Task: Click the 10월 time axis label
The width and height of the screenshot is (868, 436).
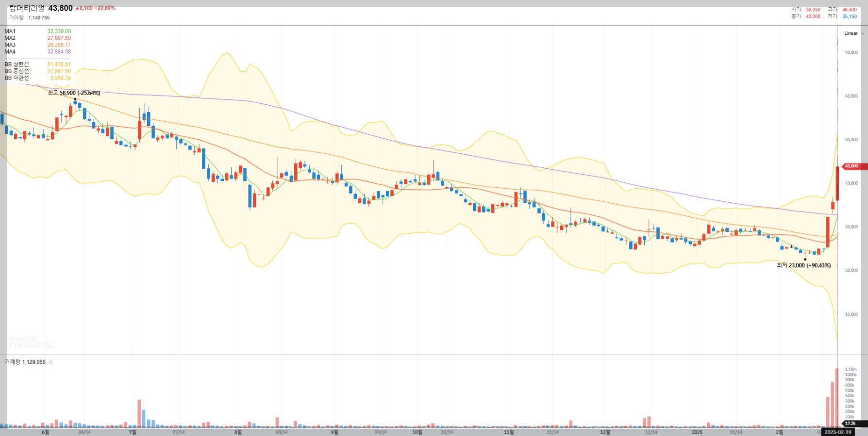Action: click(x=417, y=432)
